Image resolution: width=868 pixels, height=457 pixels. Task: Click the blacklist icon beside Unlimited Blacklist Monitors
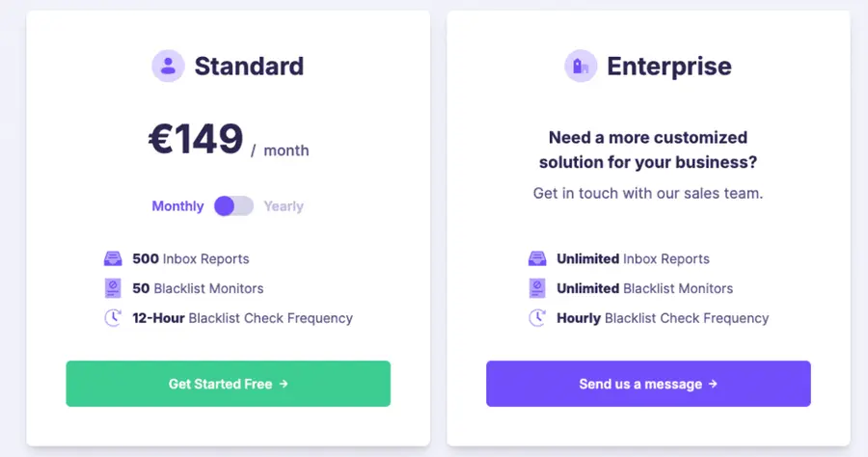coord(537,288)
